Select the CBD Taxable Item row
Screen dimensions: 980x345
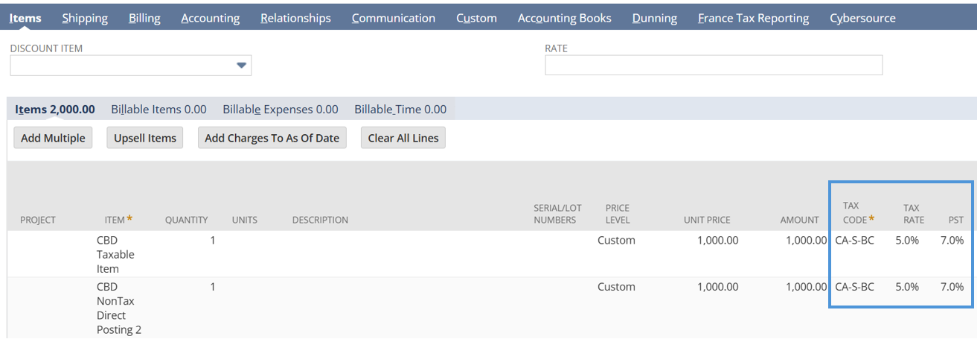coord(490,254)
